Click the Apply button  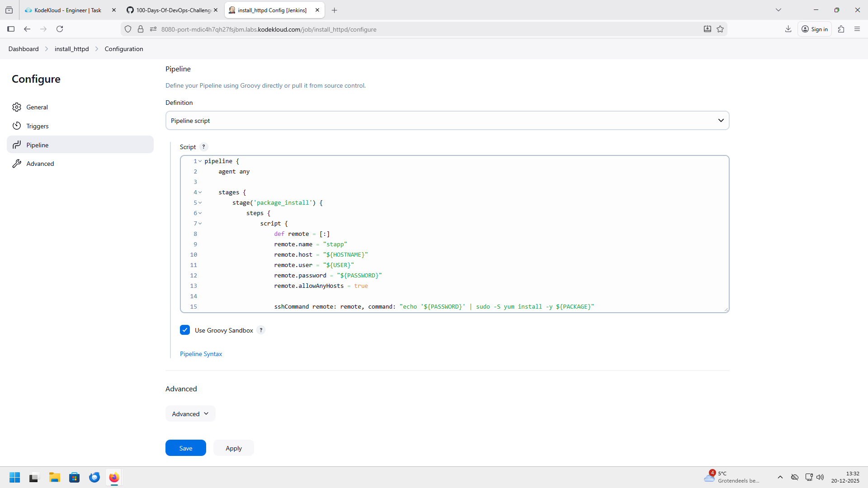[x=233, y=448]
